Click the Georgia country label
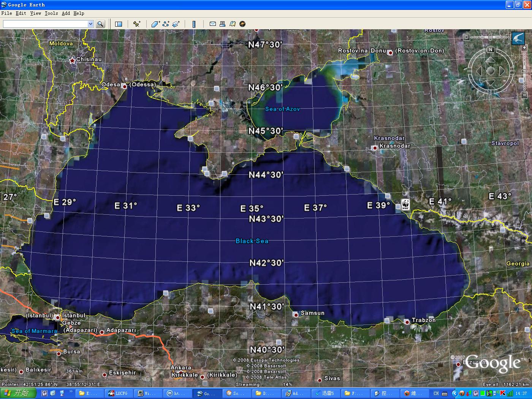Viewport: 532px width, 399px height. coord(518,263)
